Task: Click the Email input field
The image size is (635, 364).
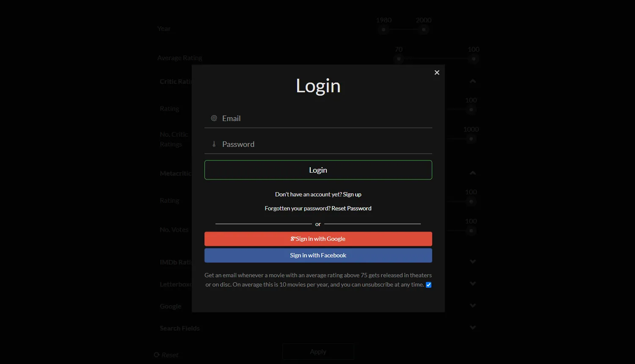Action: click(x=318, y=119)
